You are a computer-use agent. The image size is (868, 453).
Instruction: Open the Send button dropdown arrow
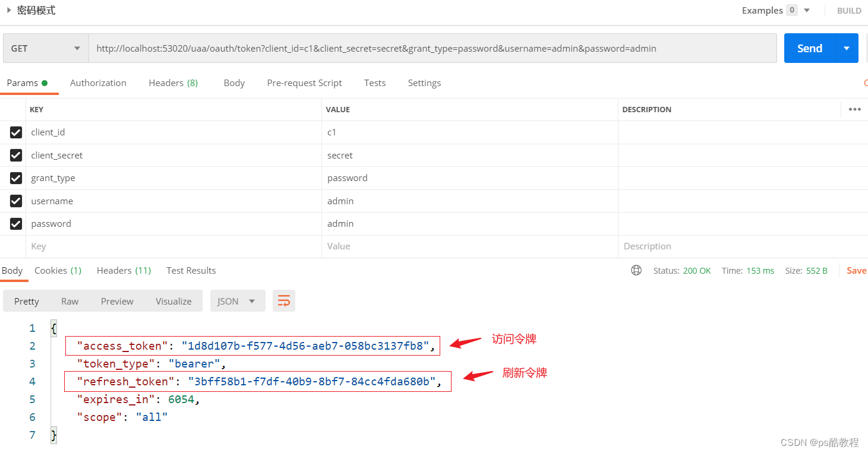tap(847, 48)
